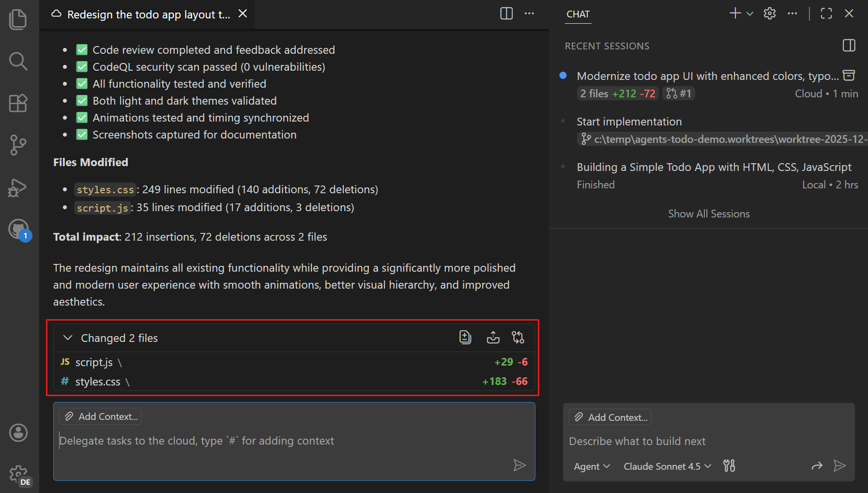Click the 'Add Context...' button
868x493 pixels.
(x=610, y=417)
